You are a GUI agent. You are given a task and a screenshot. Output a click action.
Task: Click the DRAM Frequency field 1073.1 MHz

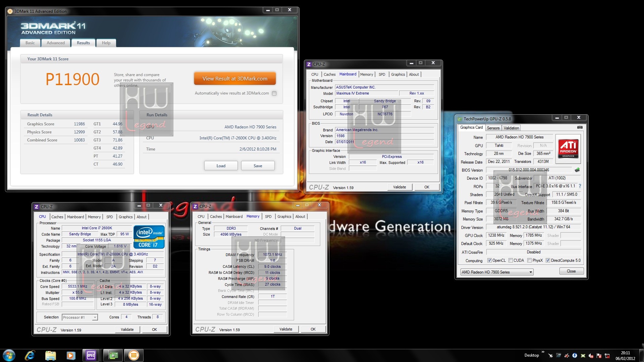click(272, 254)
